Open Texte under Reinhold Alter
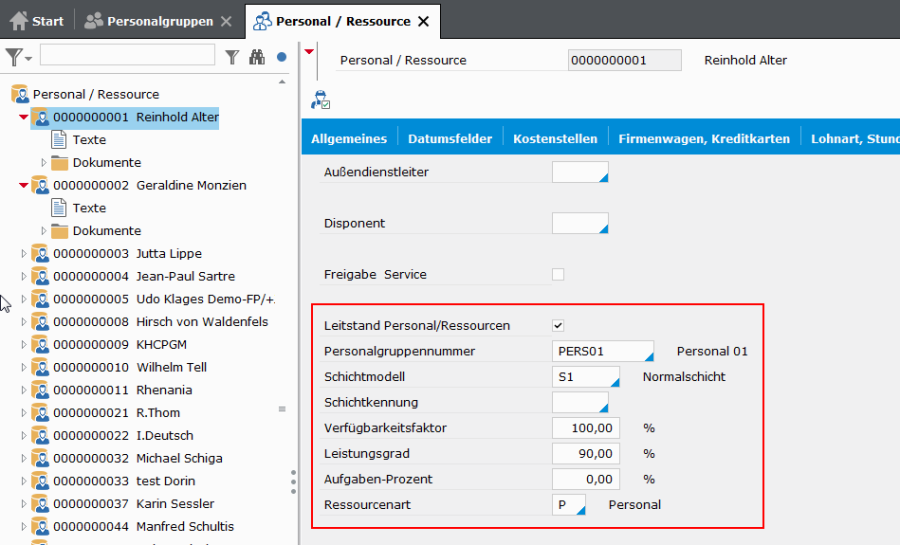 coord(89,139)
